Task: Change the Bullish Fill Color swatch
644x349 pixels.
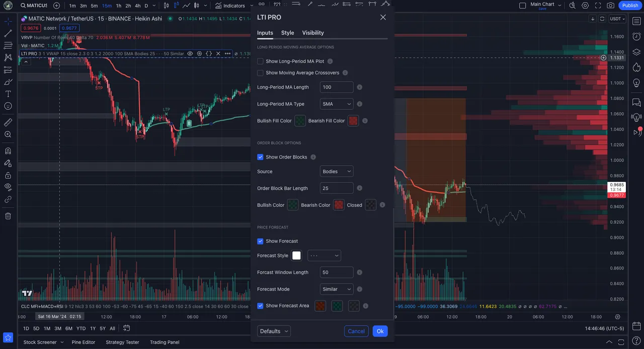Action: [299, 121]
